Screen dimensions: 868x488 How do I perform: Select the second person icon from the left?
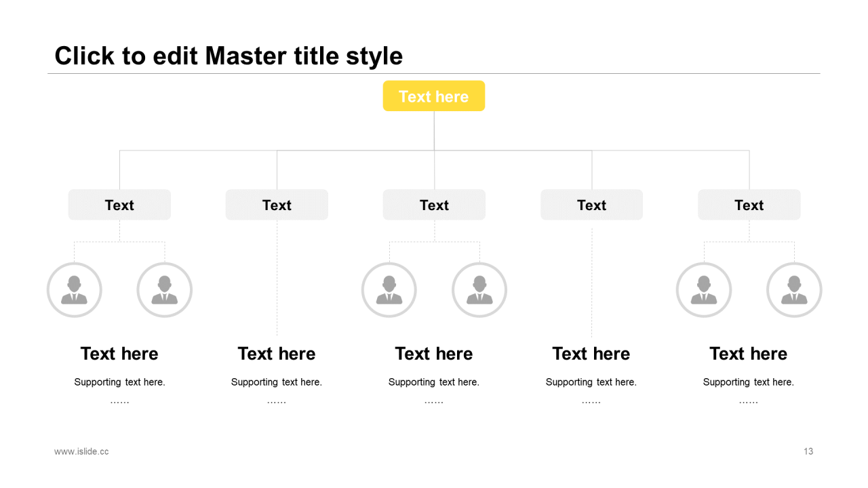coord(165,290)
